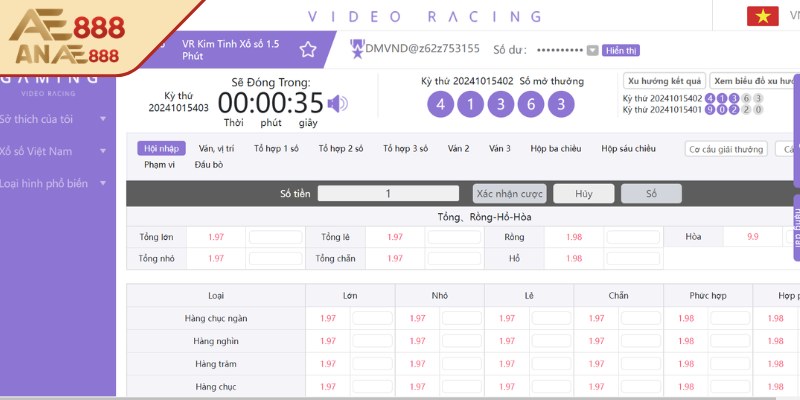
Task: Switch to the Tổ hợp 1 số tab
Action: coord(276,148)
